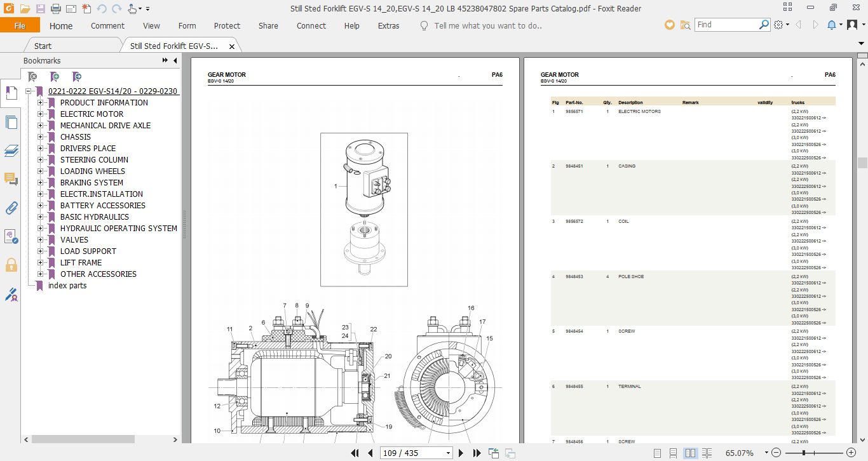Expand the HYDRAULIC OPERATING SYSTEM bookmark

[40, 229]
